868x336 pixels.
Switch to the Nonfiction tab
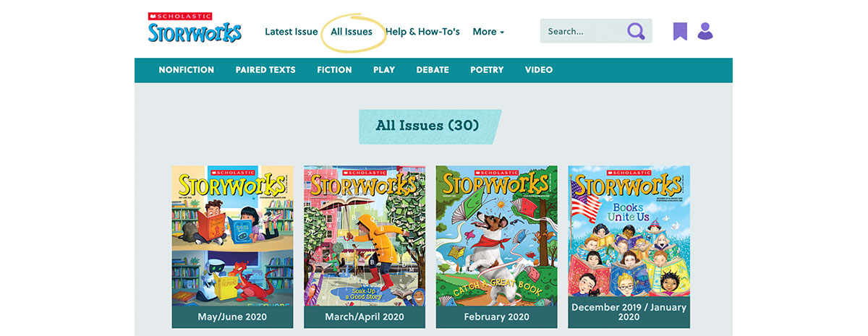(187, 70)
